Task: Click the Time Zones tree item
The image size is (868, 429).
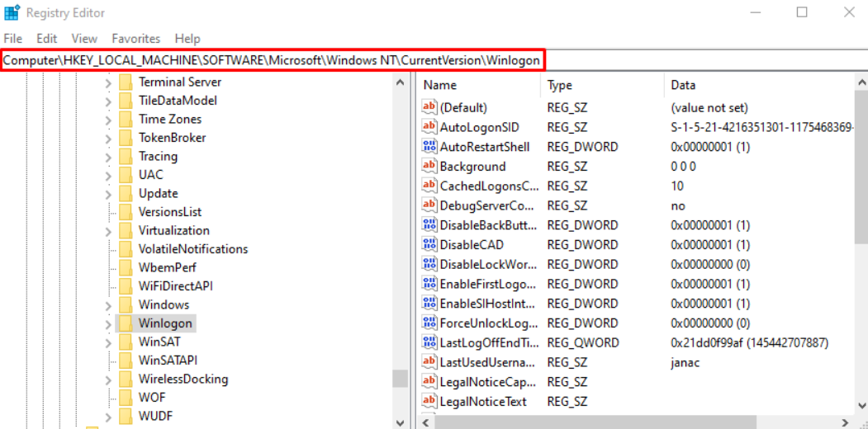Action: click(x=170, y=120)
